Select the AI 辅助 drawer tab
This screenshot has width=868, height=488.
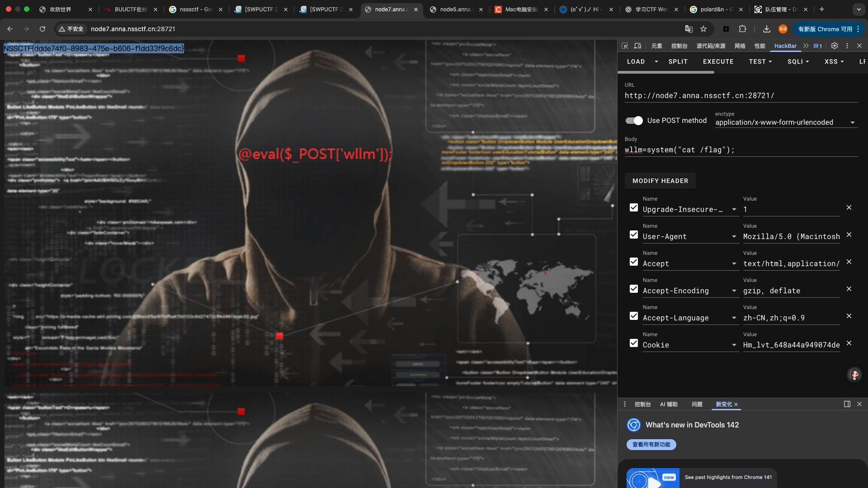point(669,404)
